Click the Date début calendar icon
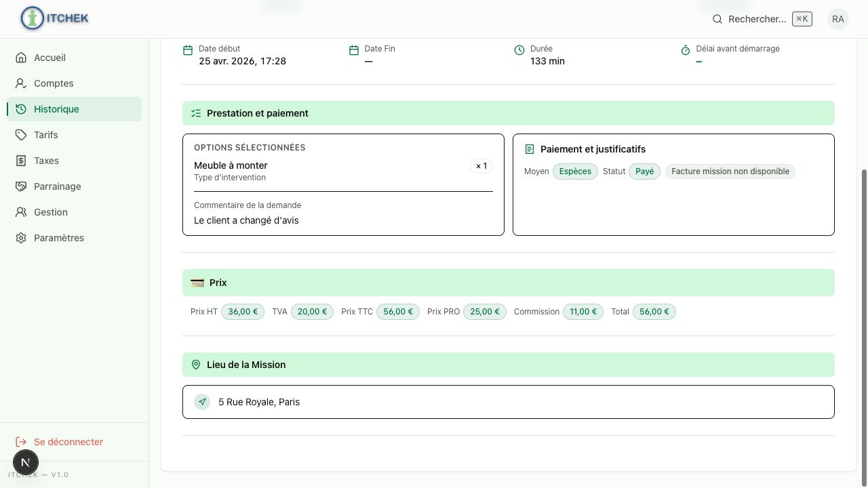 tap(188, 50)
